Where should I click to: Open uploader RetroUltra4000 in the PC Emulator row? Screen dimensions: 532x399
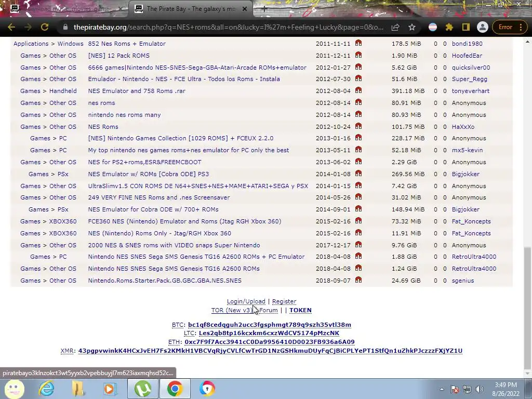(474, 257)
